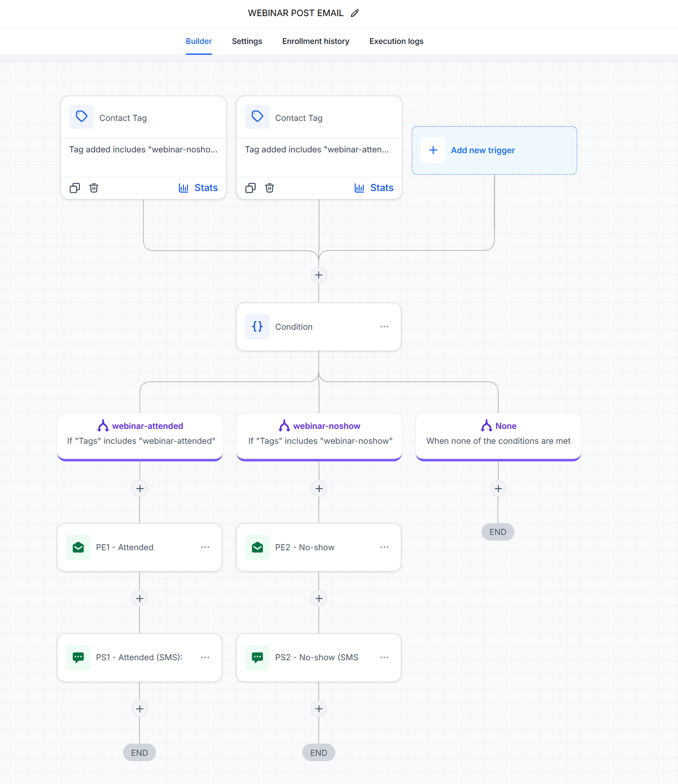Add step under None branch

click(498, 488)
